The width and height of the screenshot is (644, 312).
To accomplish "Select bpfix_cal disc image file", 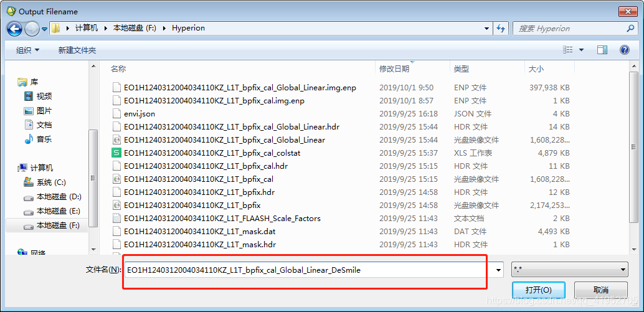I will 199,179.
